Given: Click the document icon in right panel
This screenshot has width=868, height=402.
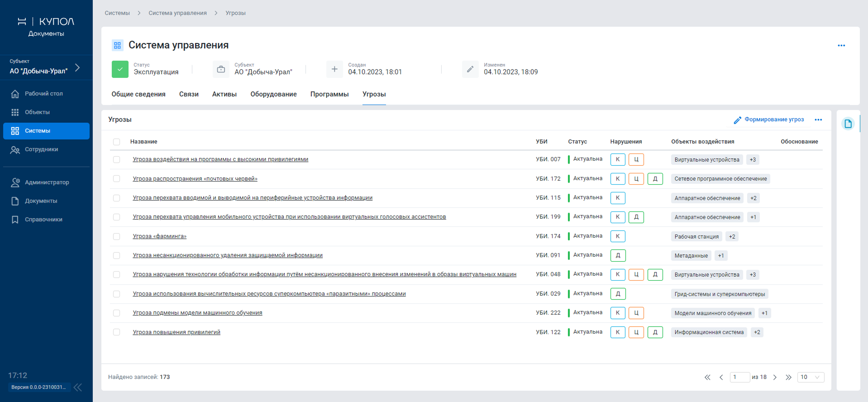Looking at the screenshot, I should (x=848, y=124).
